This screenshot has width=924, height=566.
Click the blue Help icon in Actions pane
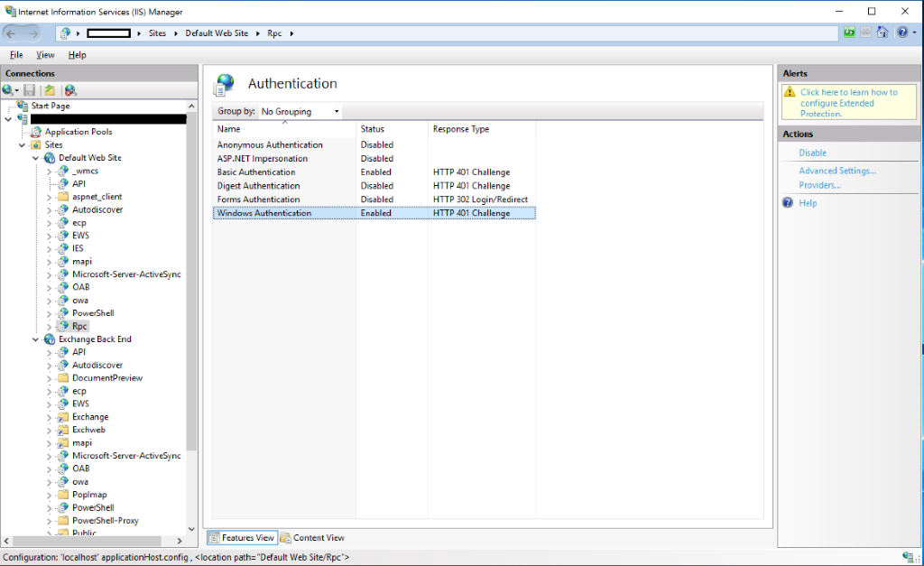[788, 203]
